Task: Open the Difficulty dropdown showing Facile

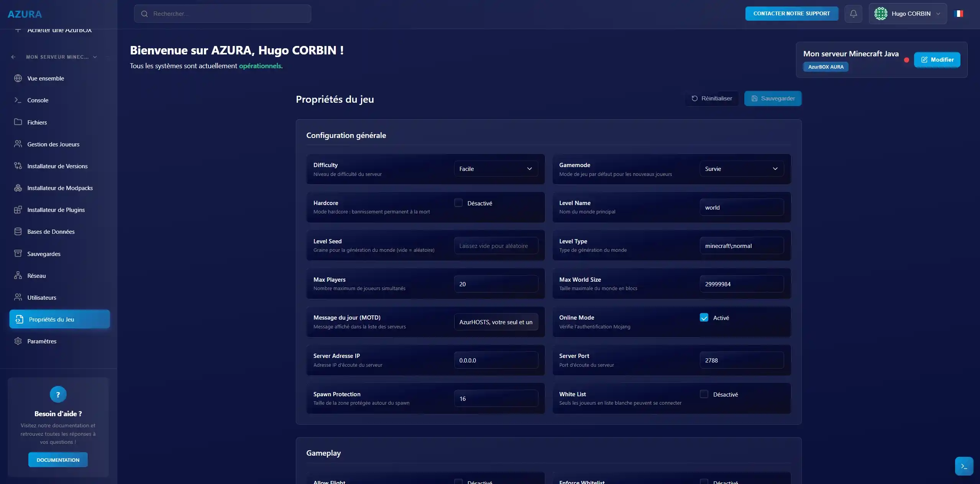Action: [496, 169]
